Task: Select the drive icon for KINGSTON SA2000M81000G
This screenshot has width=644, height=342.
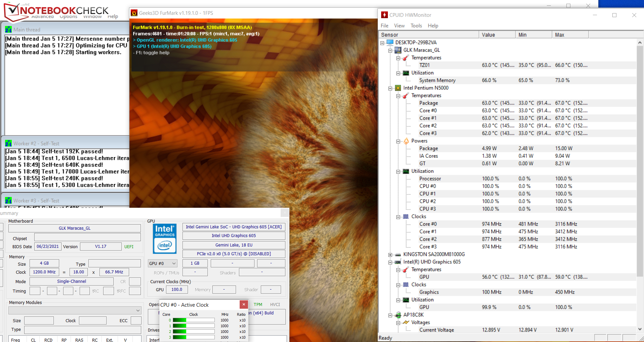Action: [x=398, y=255]
